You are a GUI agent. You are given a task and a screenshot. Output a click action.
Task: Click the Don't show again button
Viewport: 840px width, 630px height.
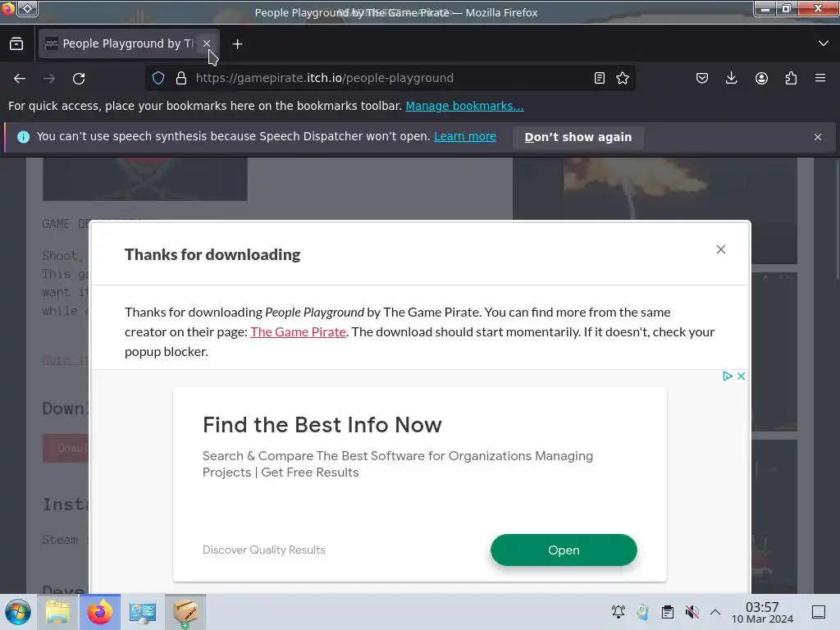coord(578,137)
